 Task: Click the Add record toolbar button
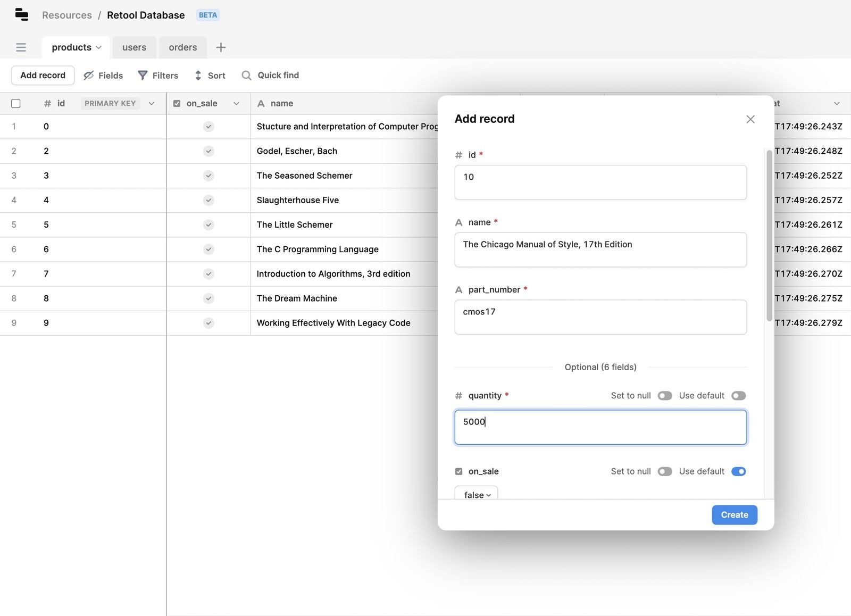click(43, 76)
